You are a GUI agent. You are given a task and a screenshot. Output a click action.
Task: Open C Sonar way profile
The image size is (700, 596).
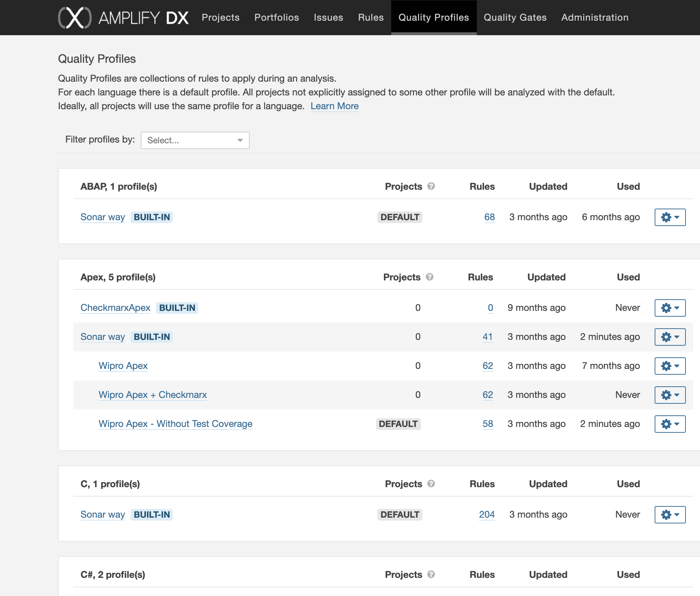(103, 514)
